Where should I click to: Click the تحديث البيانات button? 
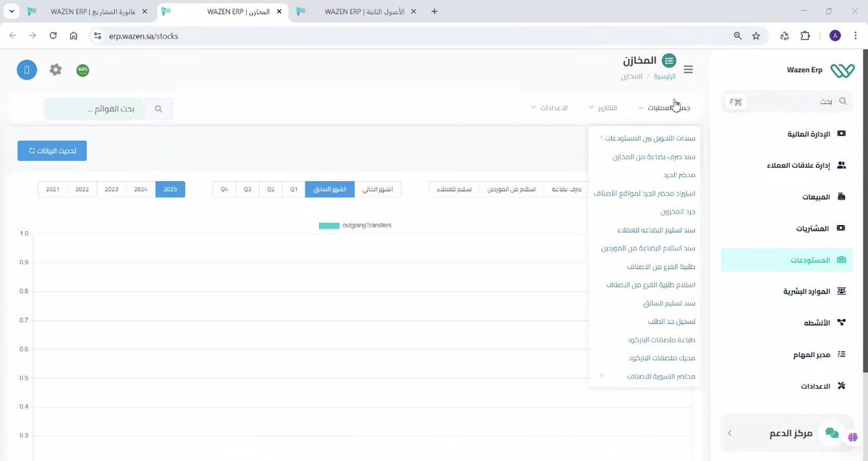(x=51, y=151)
